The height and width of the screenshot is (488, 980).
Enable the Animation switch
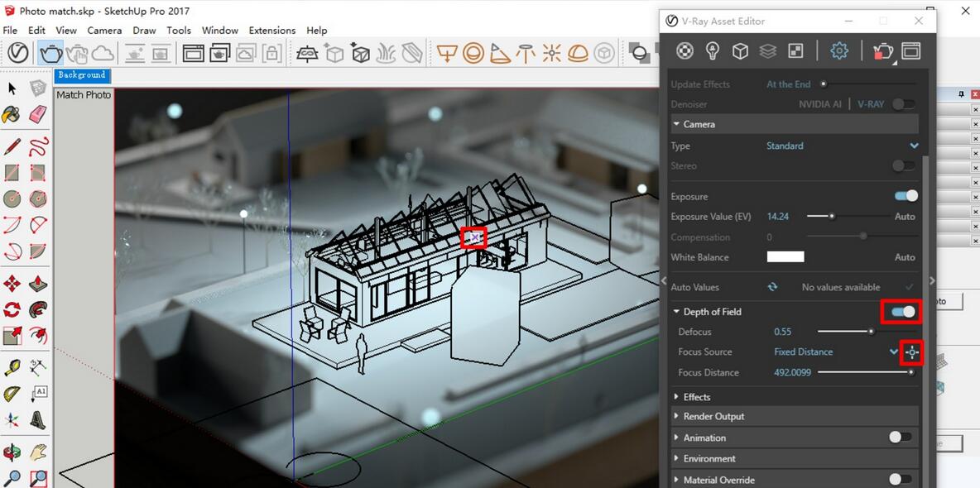(x=900, y=438)
